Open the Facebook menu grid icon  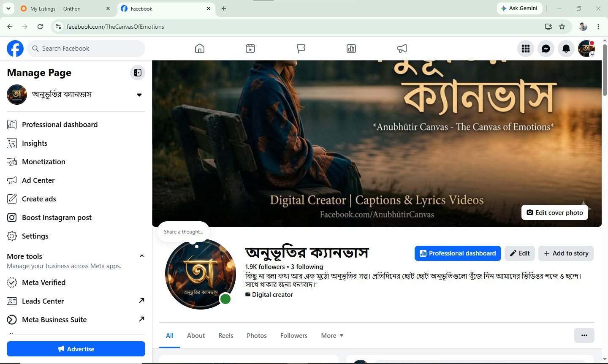point(526,49)
